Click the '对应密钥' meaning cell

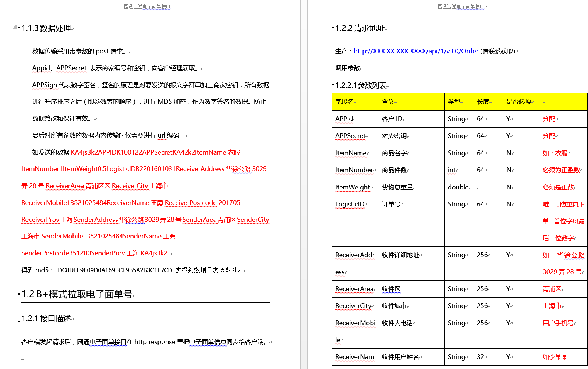point(412,136)
